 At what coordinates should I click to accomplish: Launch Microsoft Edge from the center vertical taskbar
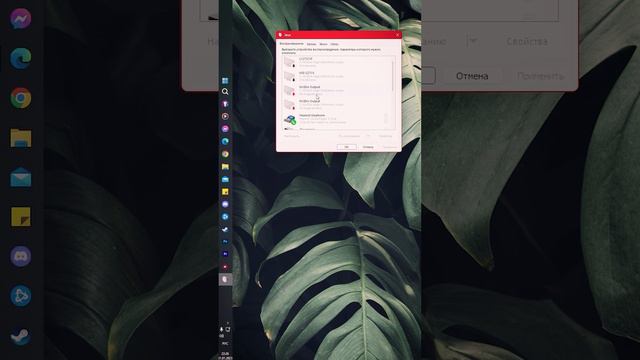click(x=225, y=141)
